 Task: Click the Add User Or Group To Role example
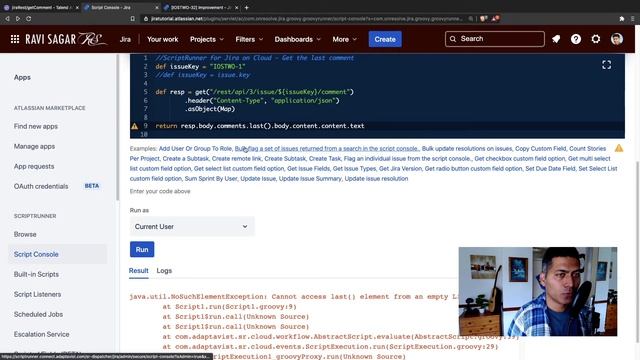pos(195,149)
